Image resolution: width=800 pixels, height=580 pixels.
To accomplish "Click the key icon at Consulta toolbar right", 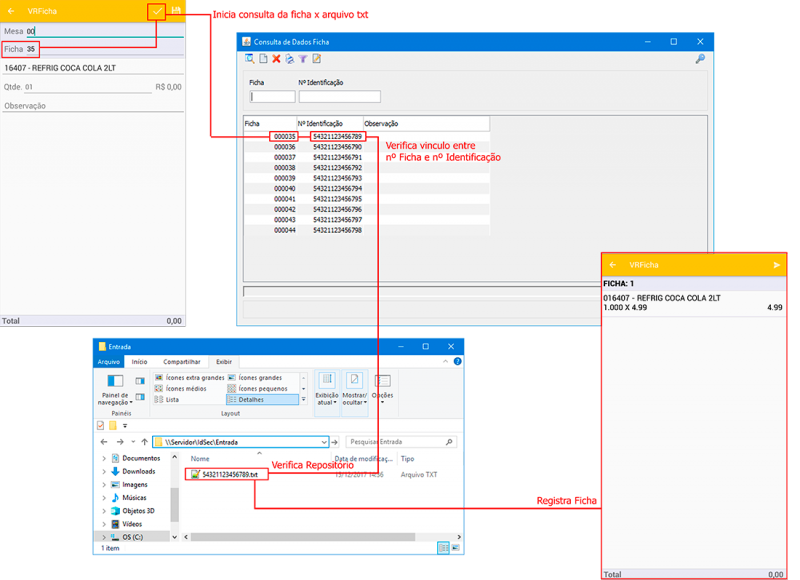I will [x=700, y=59].
